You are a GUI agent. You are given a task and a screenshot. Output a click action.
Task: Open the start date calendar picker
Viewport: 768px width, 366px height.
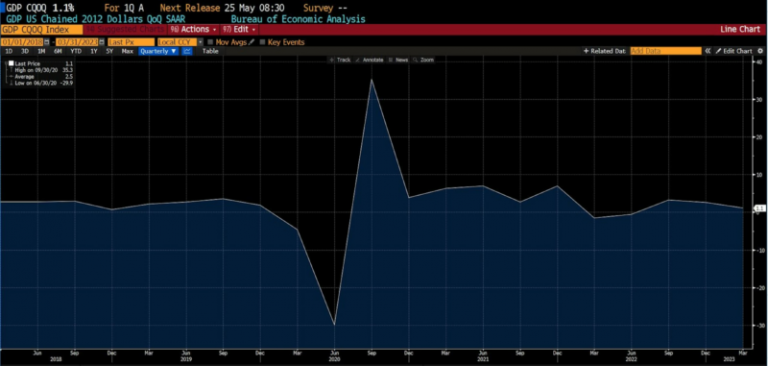47,42
